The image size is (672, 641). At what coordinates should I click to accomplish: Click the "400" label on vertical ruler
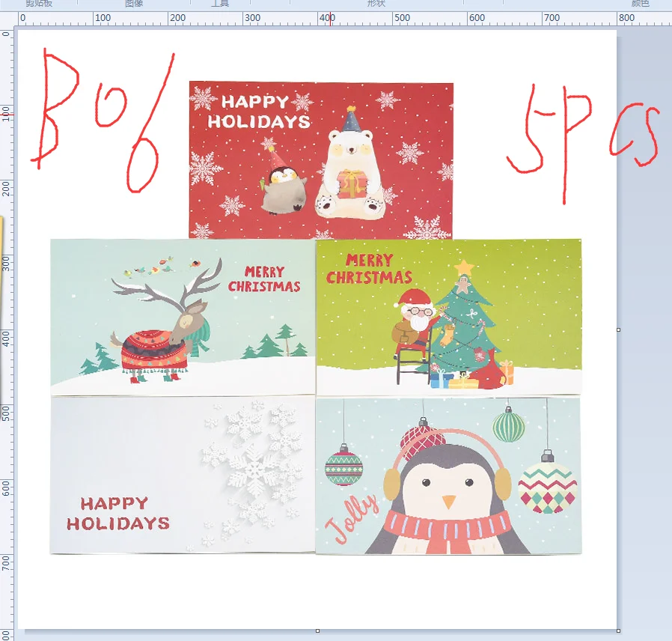pyautogui.click(x=5, y=338)
